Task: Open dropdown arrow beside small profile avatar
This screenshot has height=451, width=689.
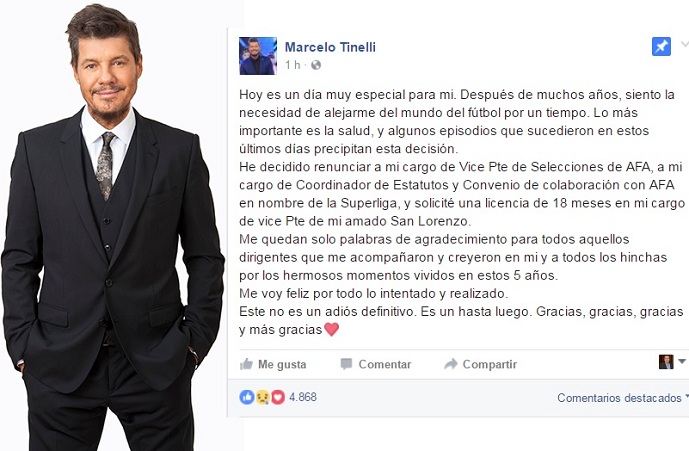Action: (x=682, y=361)
